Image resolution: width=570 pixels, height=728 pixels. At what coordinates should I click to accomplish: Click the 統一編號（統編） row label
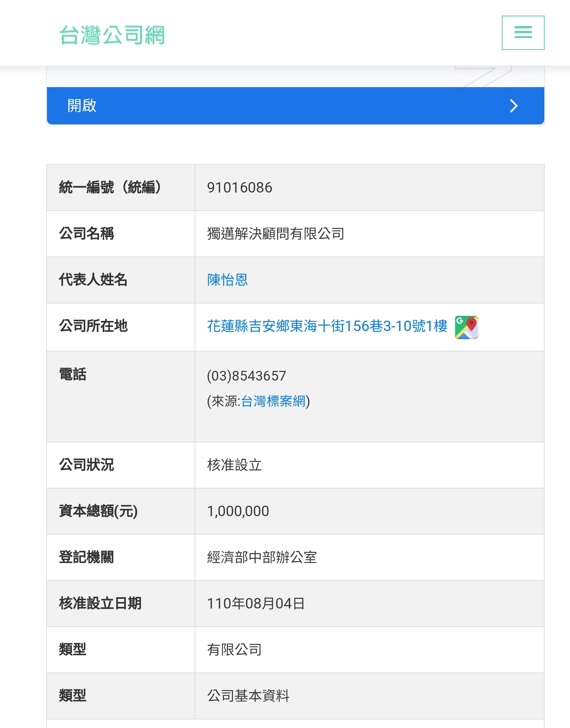110,187
